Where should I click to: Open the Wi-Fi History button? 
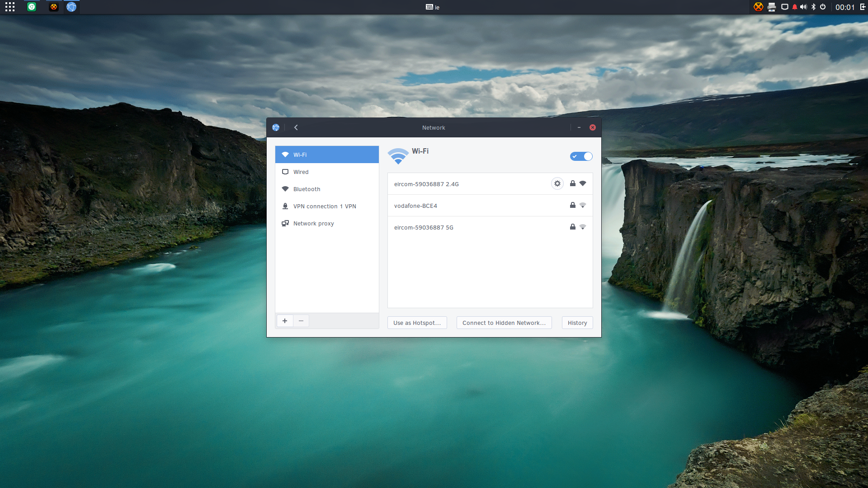(x=577, y=323)
